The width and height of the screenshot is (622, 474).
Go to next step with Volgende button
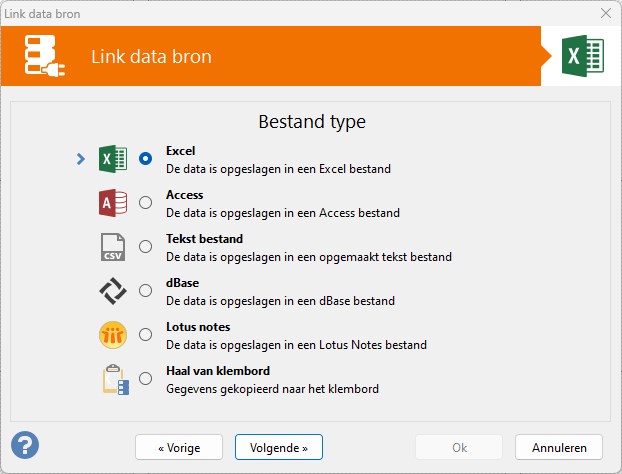click(279, 447)
